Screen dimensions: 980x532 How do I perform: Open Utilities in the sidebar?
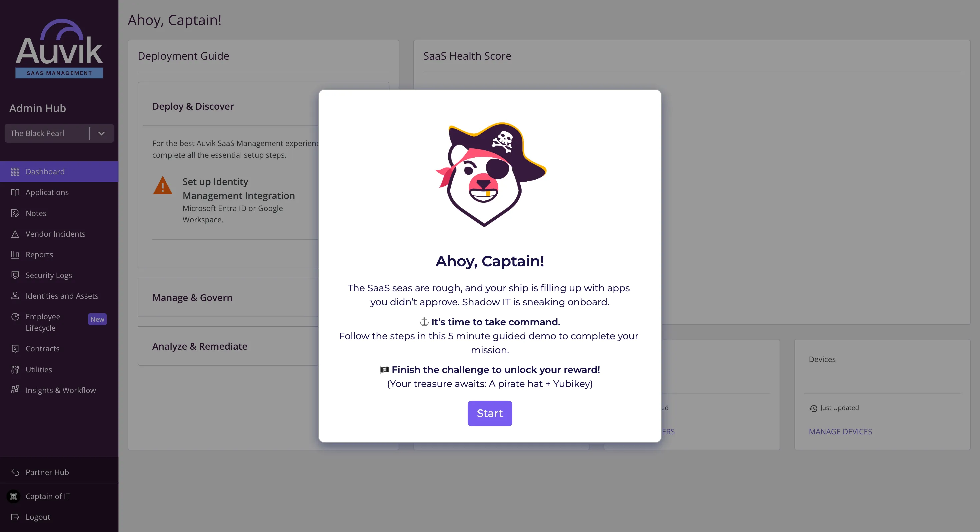click(x=38, y=370)
